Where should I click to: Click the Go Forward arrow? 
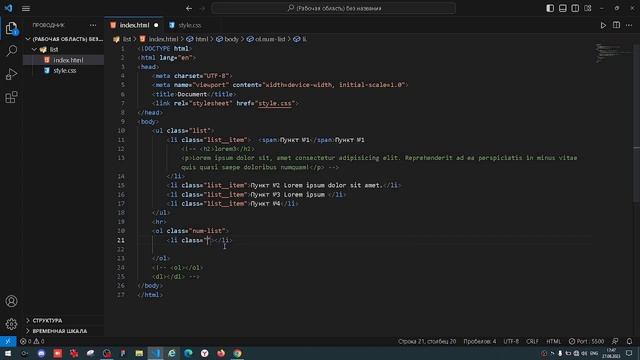click(x=202, y=8)
